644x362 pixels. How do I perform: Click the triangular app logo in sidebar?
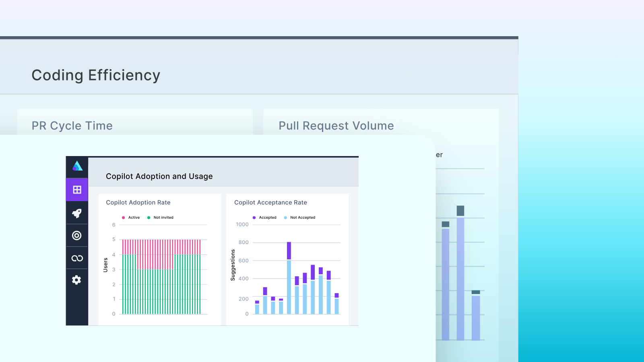click(77, 166)
